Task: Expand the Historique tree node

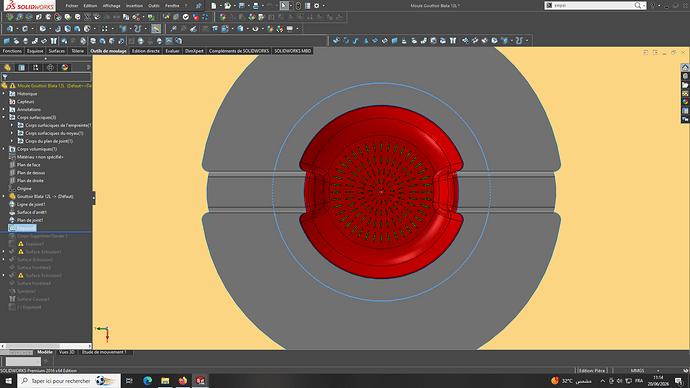Action: click(4, 94)
